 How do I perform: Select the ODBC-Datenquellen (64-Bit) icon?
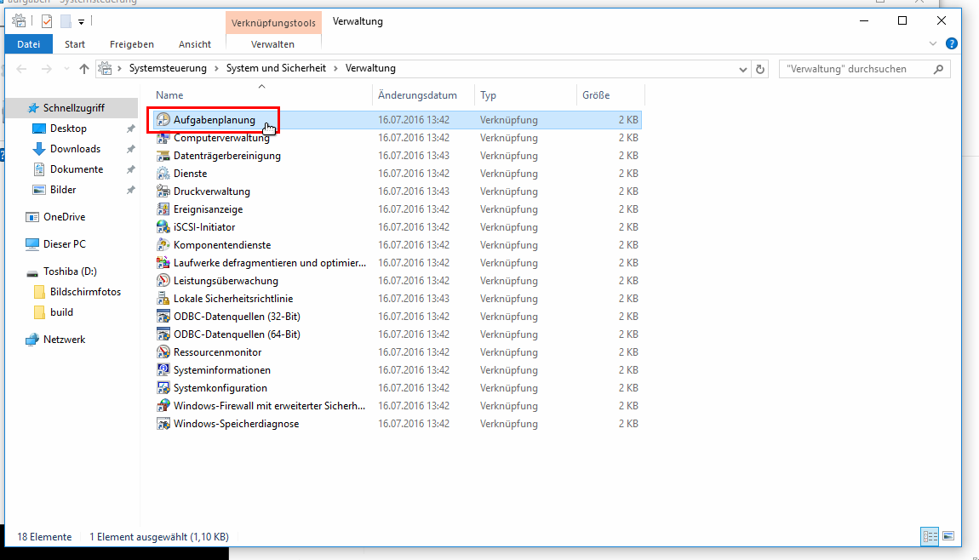click(163, 334)
